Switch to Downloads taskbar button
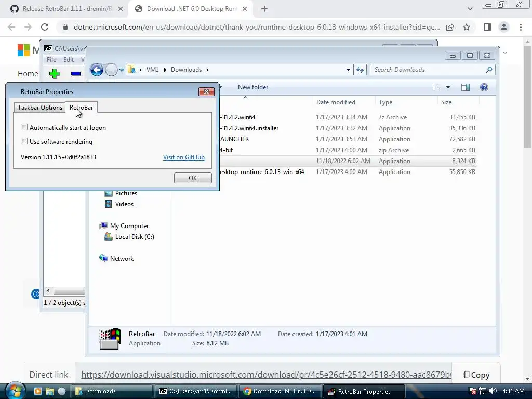 [x=111, y=391]
